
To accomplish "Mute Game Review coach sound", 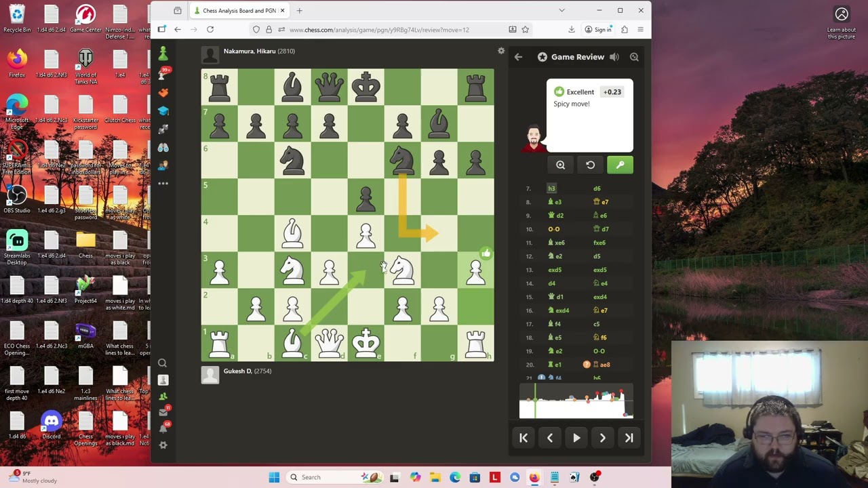I will pyautogui.click(x=614, y=57).
